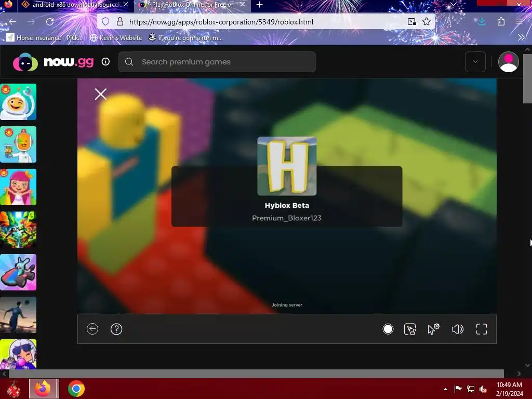The height and width of the screenshot is (399, 532).
Task: Open the pink-haired girl game in sidebar
Action: (x=18, y=187)
